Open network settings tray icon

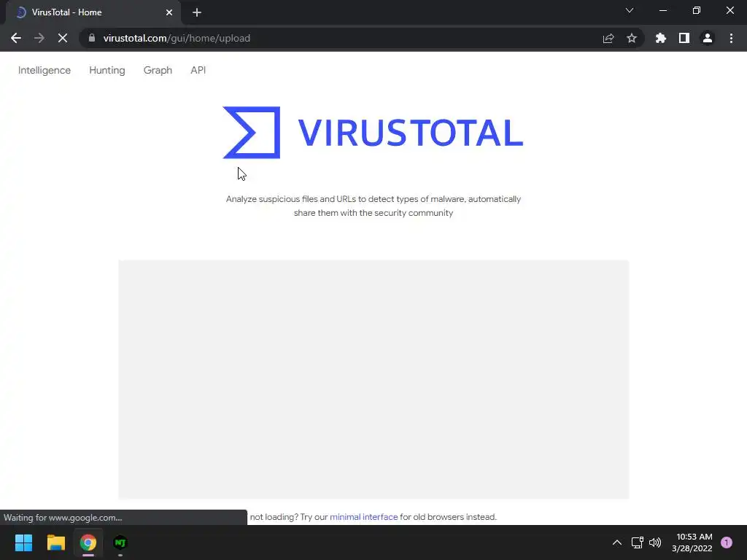click(637, 542)
